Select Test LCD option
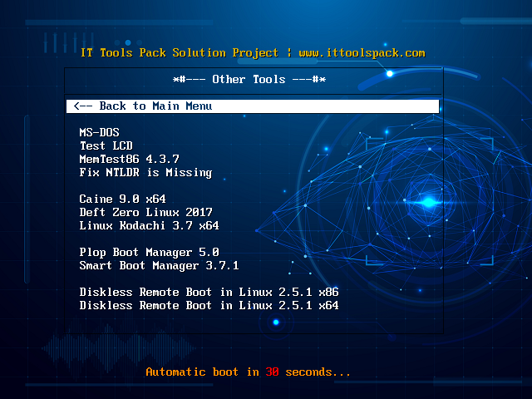 tap(106, 146)
